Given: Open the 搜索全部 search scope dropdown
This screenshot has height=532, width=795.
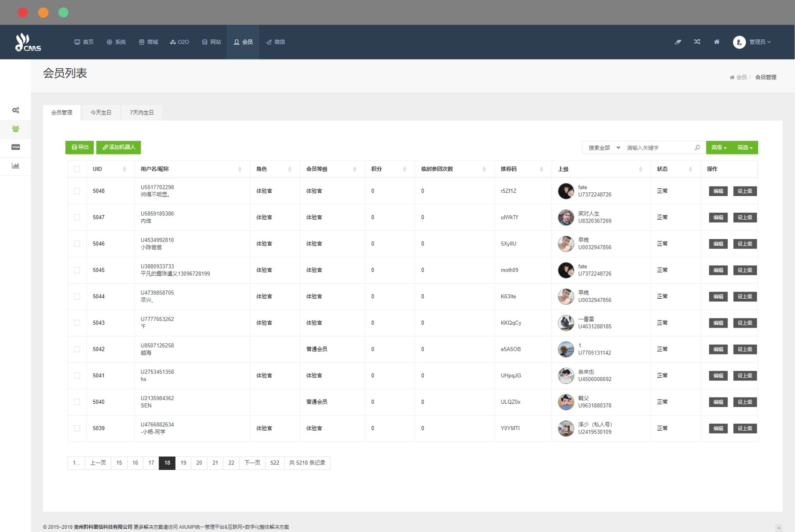Looking at the screenshot, I should click(x=604, y=148).
